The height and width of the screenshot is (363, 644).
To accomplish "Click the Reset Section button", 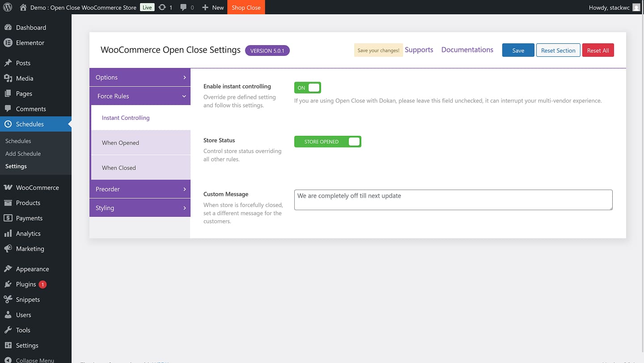I will (558, 50).
